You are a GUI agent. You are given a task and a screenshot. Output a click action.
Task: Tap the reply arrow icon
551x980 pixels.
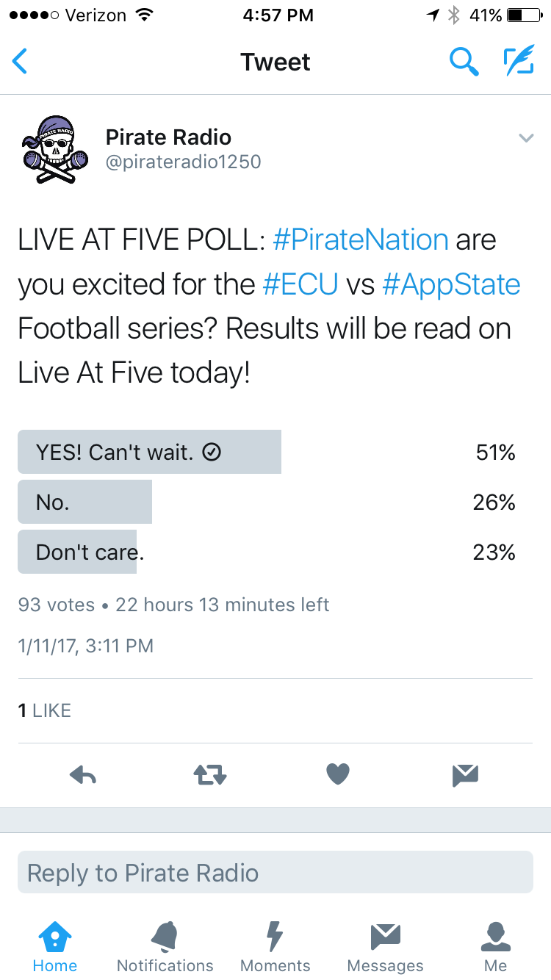[x=82, y=774]
